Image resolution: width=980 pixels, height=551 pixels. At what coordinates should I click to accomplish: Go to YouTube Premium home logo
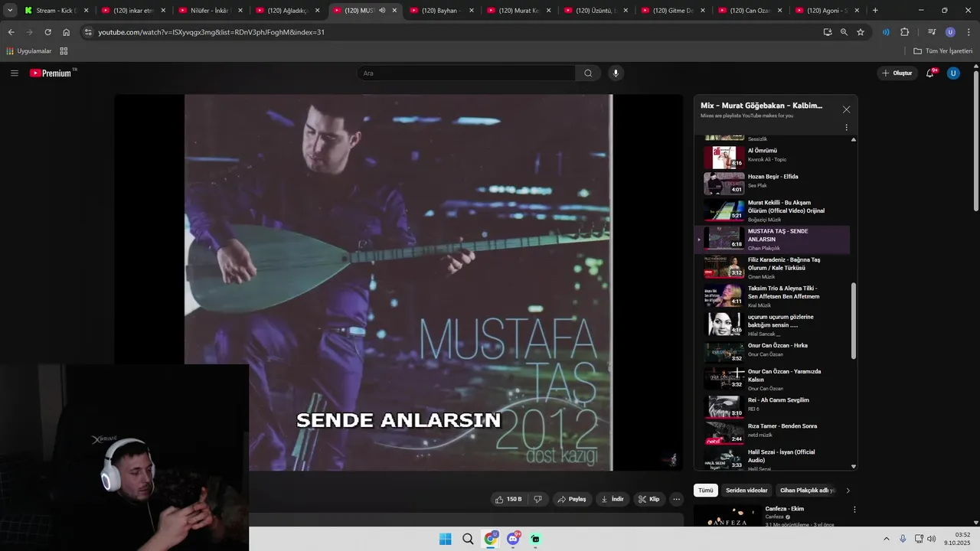point(52,73)
